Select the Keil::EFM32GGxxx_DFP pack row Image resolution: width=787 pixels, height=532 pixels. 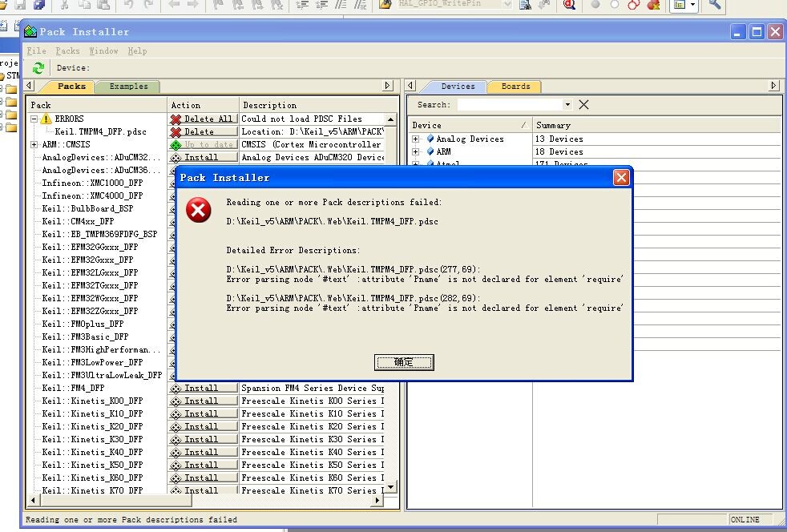pos(90,247)
